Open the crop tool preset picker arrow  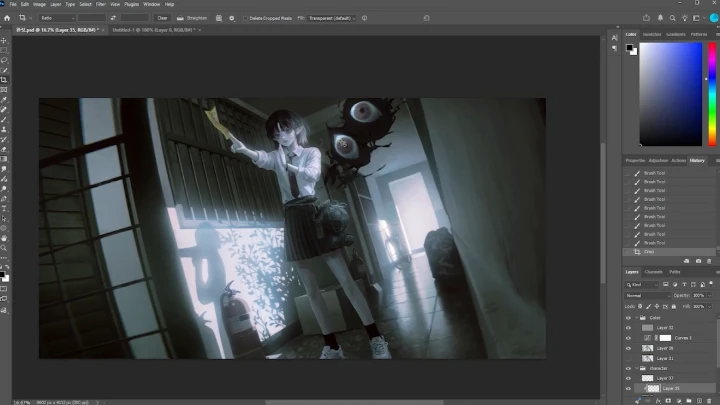tap(30, 18)
